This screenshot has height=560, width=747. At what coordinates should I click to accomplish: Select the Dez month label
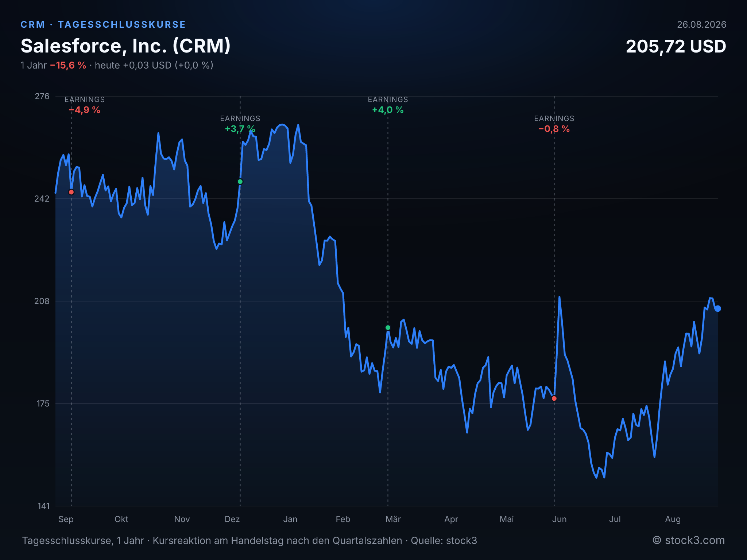click(232, 519)
